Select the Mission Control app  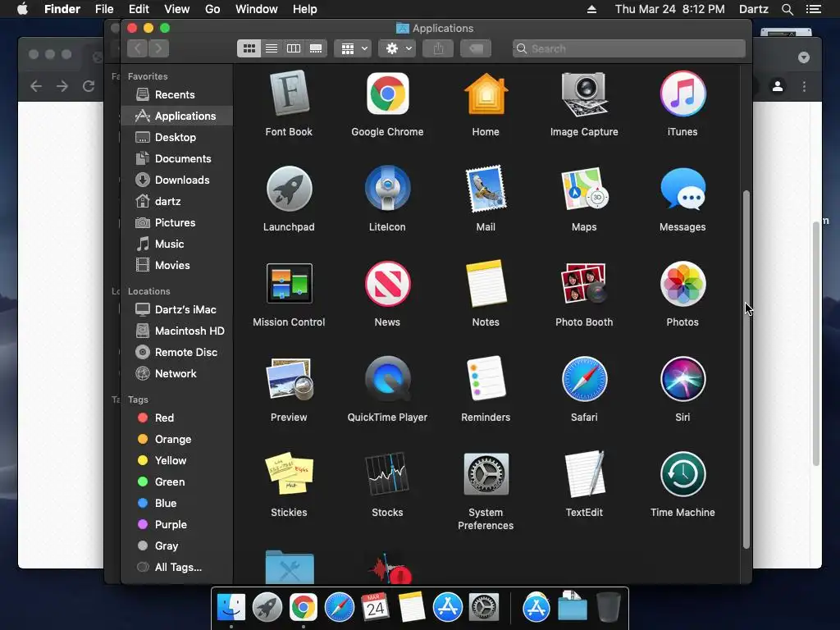pyautogui.click(x=289, y=283)
